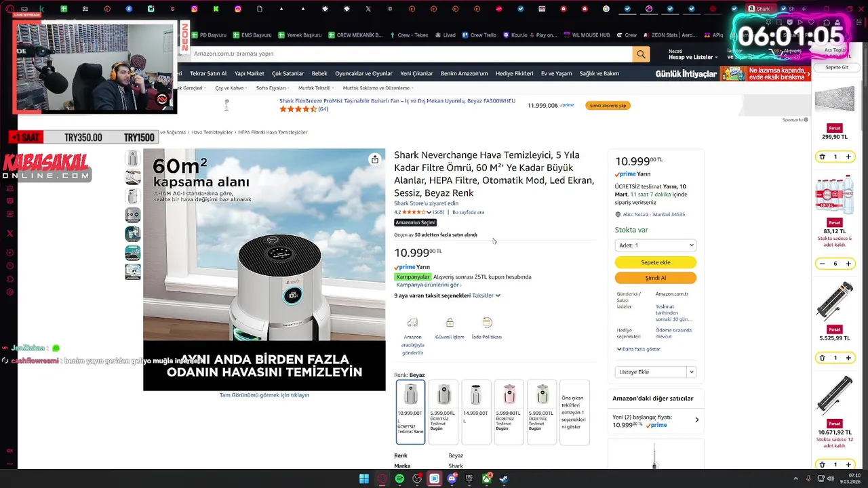Open the Windows Start menu
The width and height of the screenshot is (868, 488).
click(364, 479)
